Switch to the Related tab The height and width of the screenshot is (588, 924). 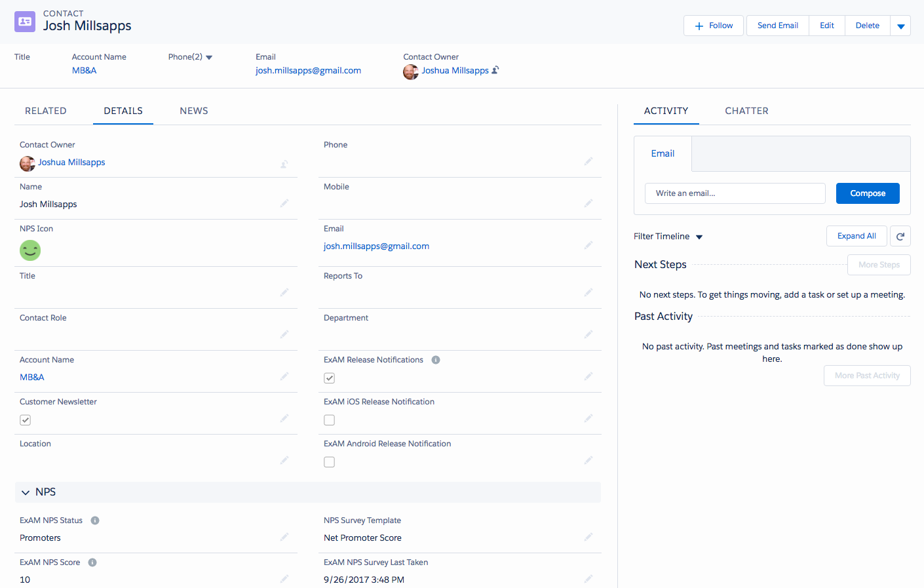(x=46, y=111)
